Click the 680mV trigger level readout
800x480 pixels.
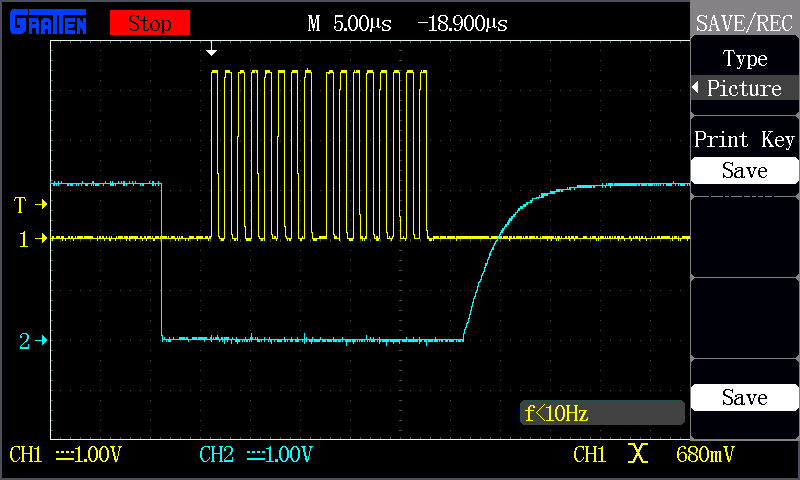point(705,454)
